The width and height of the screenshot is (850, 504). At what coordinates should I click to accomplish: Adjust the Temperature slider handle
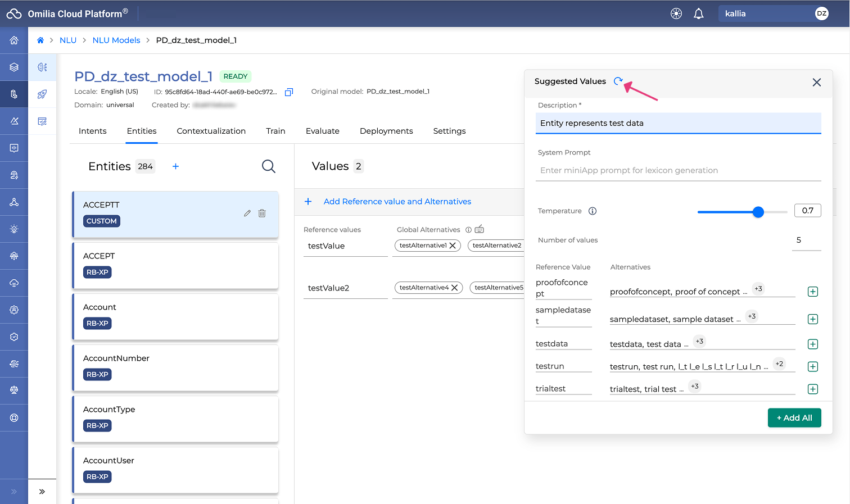click(x=758, y=212)
